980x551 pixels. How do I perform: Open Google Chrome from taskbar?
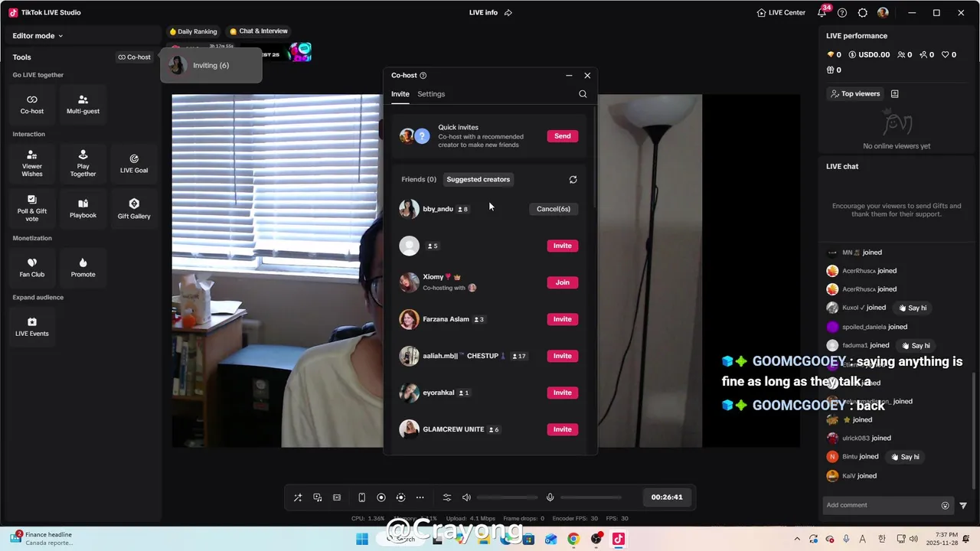(x=573, y=539)
